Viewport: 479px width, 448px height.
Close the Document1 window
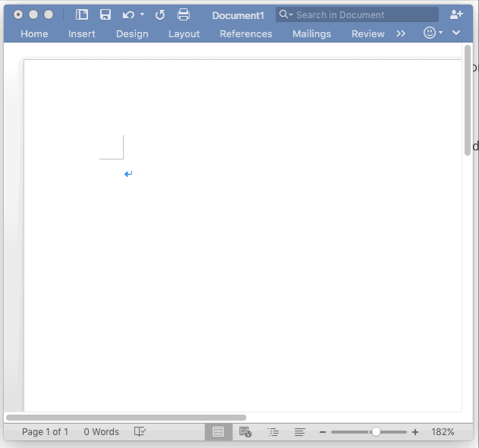pos(18,14)
